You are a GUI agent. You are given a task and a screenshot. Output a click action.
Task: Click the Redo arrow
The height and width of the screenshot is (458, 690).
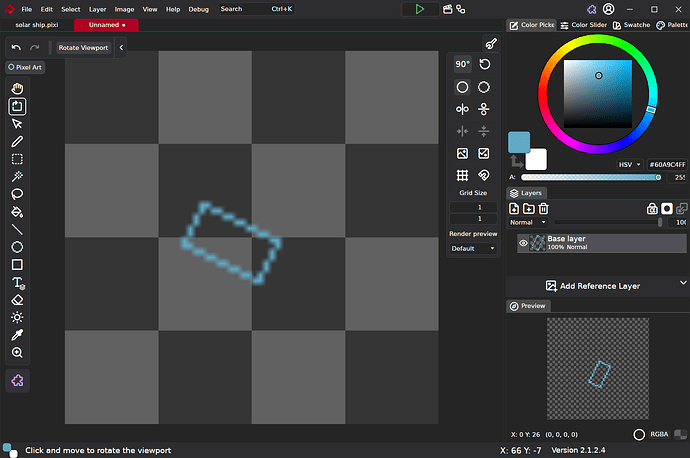point(35,48)
